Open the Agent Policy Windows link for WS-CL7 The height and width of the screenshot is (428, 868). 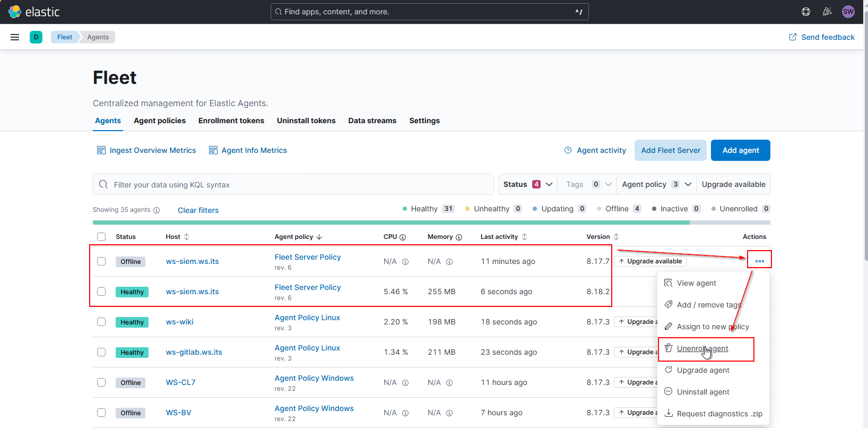314,378
